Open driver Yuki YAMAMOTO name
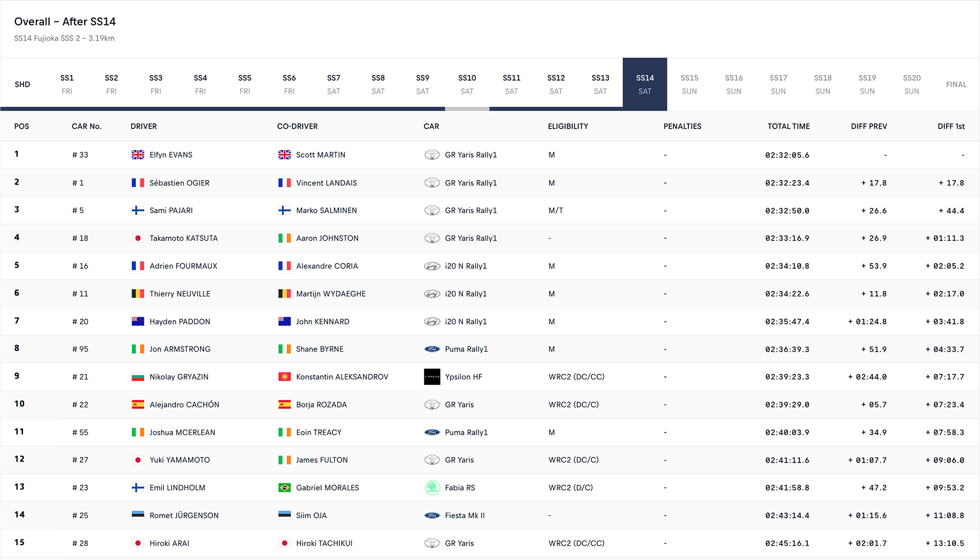980x560 pixels. coord(180,460)
